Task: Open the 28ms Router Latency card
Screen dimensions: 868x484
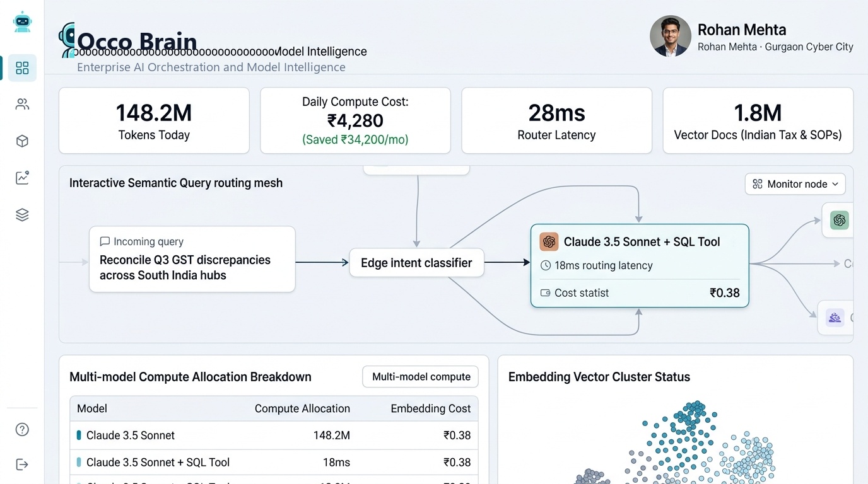Action: point(556,120)
